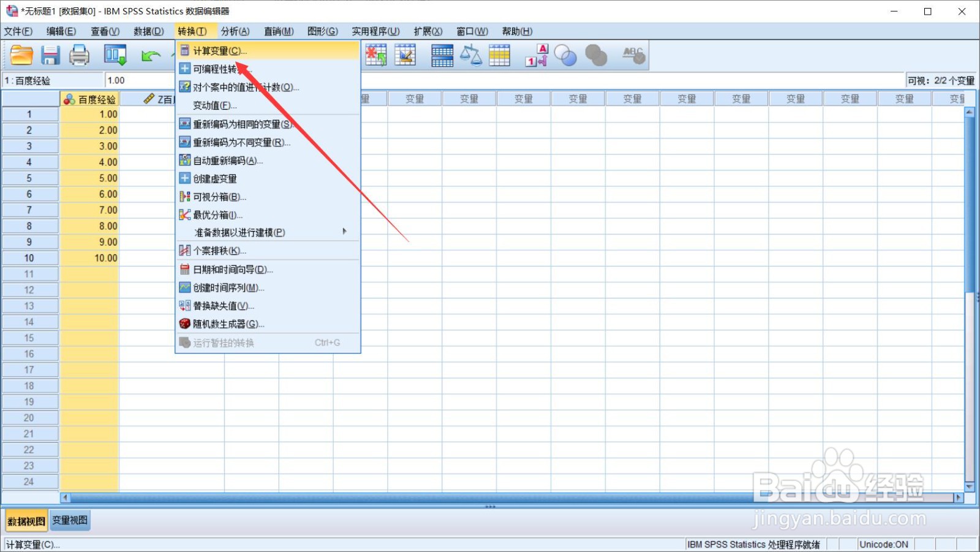Open the 分析(A) menu
This screenshot has width=980, height=552.
click(x=235, y=31)
